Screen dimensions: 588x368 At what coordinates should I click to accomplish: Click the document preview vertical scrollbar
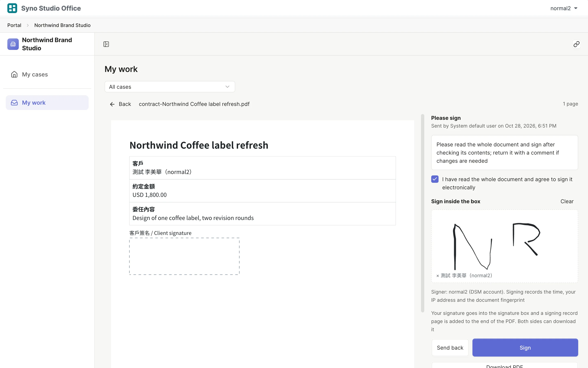tap(423, 213)
